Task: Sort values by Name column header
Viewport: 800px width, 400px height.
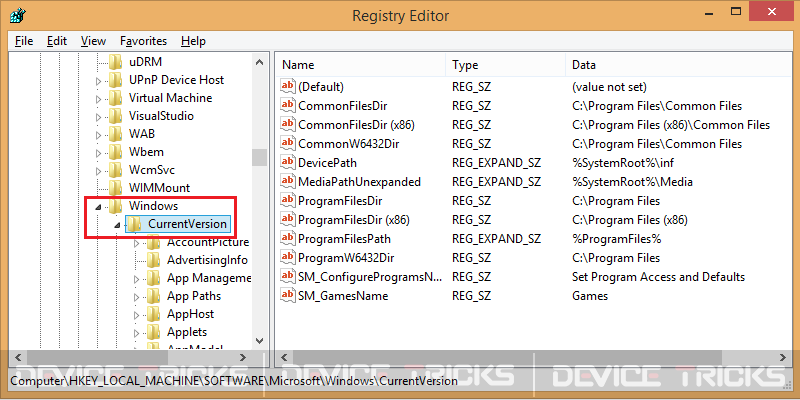Action: [361, 65]
